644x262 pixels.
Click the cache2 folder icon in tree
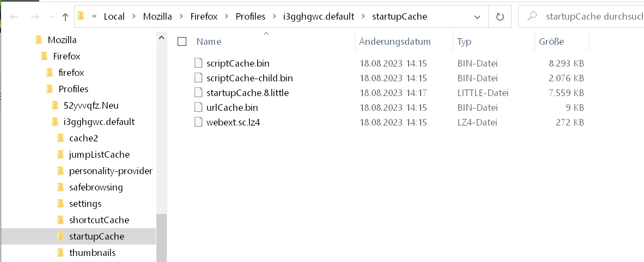click(60, 138)
